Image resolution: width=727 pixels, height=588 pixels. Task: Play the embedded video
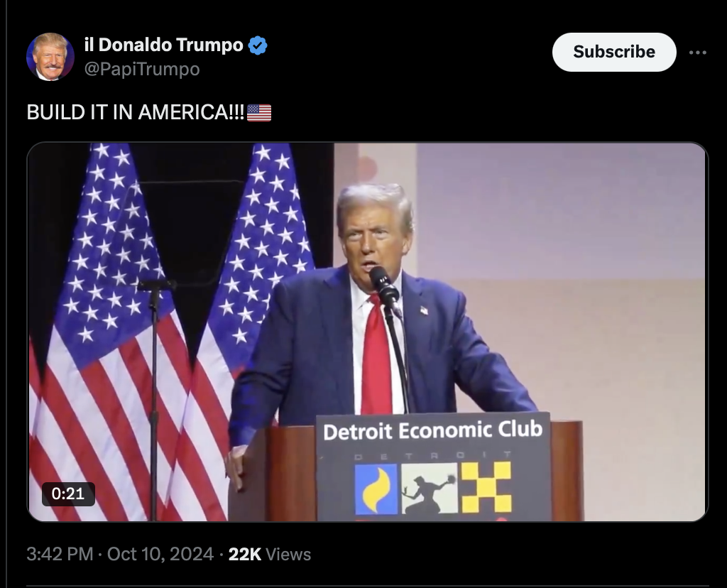(367, 332)
